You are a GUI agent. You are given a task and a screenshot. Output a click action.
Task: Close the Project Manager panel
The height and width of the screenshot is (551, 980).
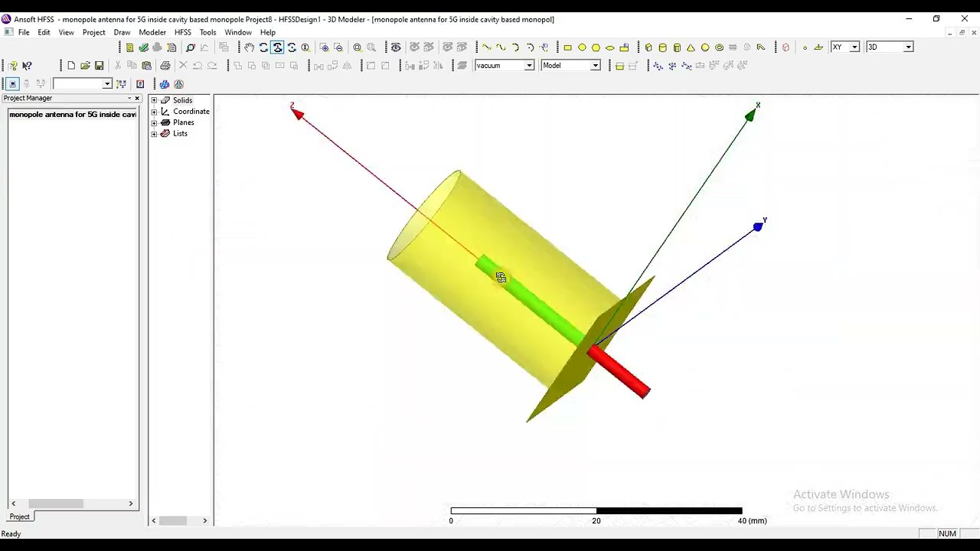click(x=137, y=98)
